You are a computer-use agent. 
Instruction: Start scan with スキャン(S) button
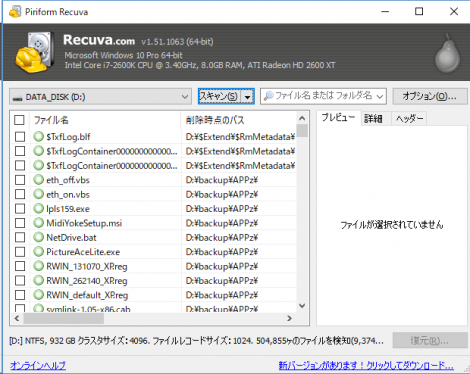[219, 97]
